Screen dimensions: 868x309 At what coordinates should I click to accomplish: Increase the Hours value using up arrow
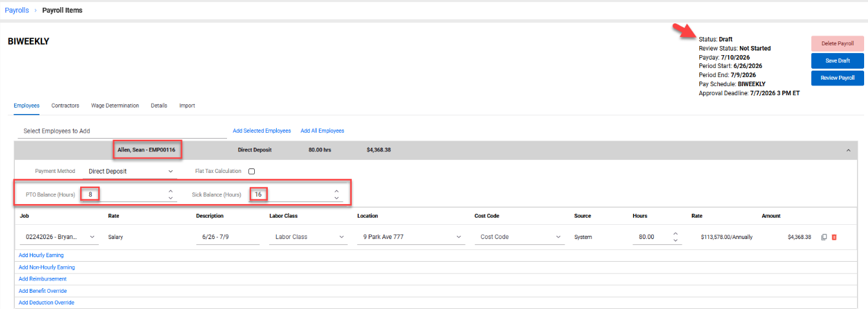coord(675,234)
